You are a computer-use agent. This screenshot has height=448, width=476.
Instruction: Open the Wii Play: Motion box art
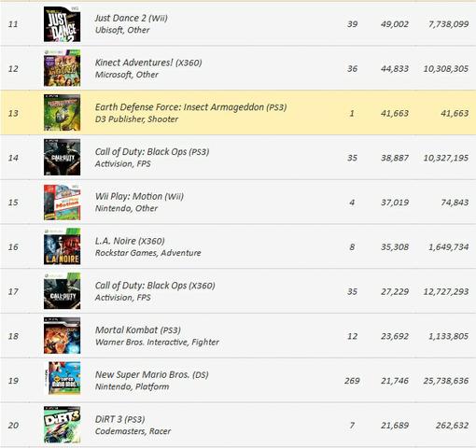[x=62, y=202]
